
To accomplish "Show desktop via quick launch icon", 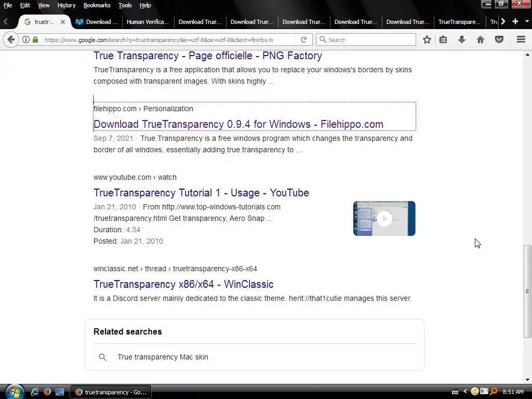I will click(x=60, y=392).
